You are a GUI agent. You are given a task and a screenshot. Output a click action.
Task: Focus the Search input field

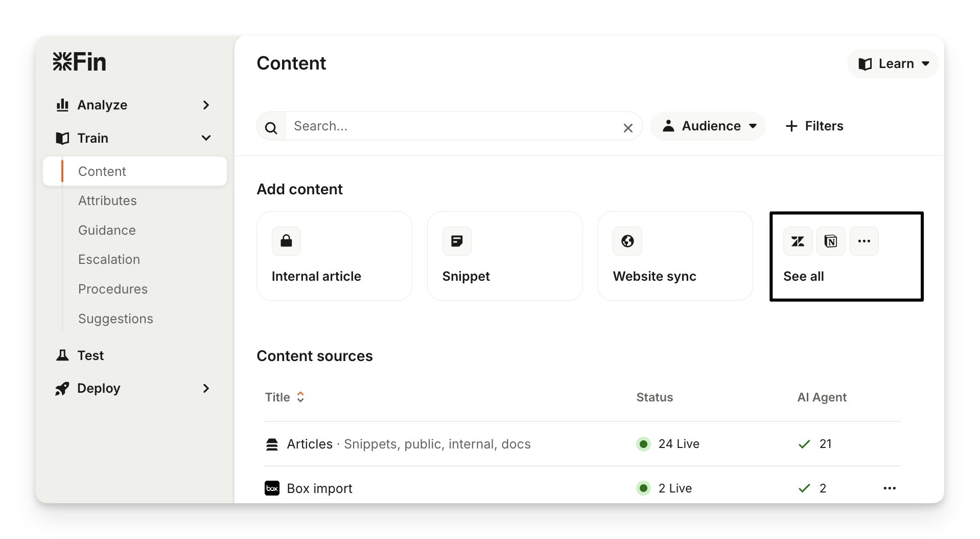pos(450,126)
